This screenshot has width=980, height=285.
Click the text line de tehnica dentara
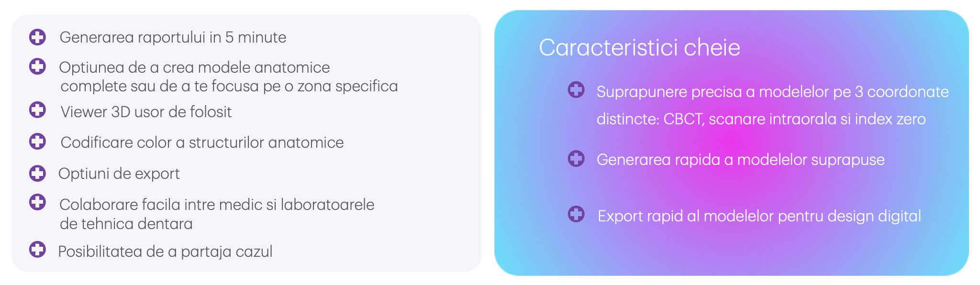click(126, 224)
